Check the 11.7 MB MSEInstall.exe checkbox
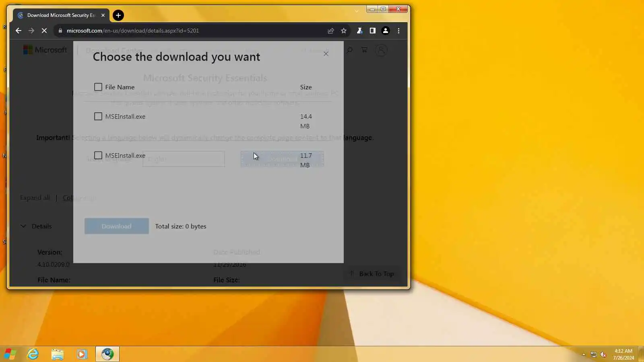 point(98,155)
